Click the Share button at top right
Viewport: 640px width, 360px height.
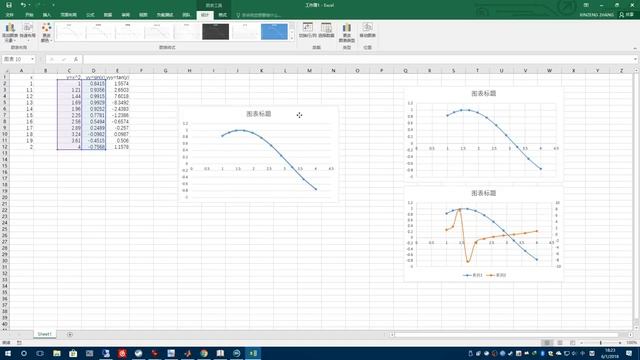click(627, 15)
